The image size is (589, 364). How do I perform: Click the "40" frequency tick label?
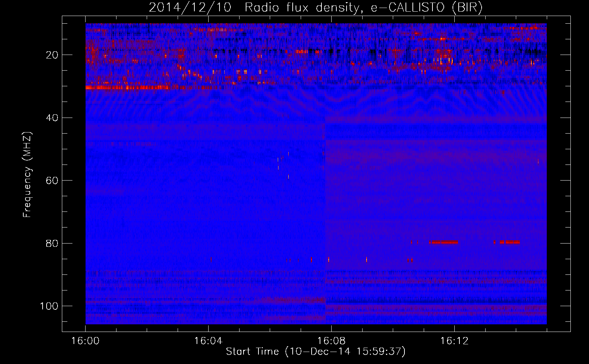[x=52, y=118]
